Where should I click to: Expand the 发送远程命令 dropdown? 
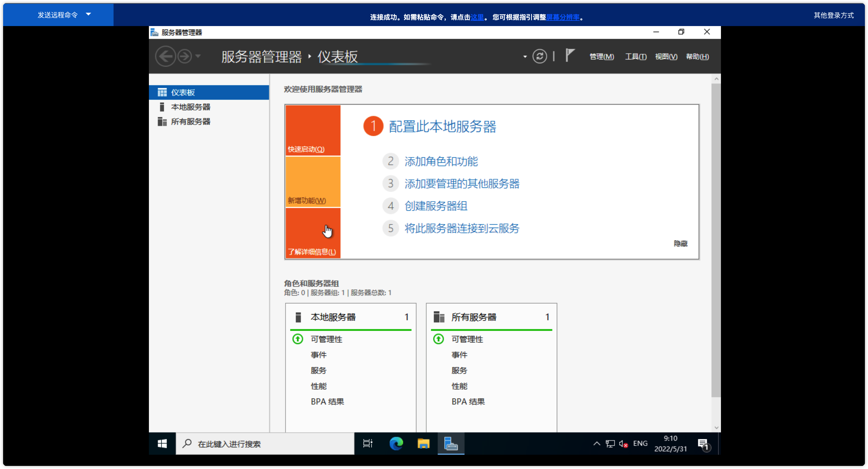88,14
